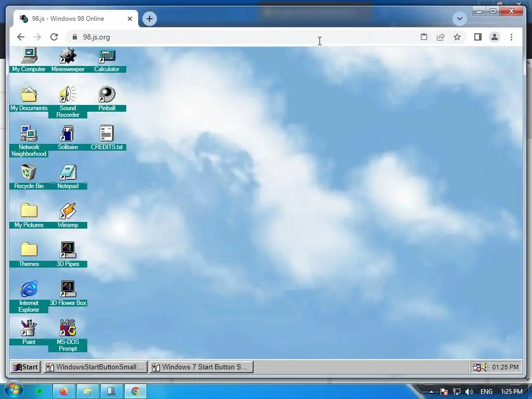Open the ENG language indicator

(486, 392)
